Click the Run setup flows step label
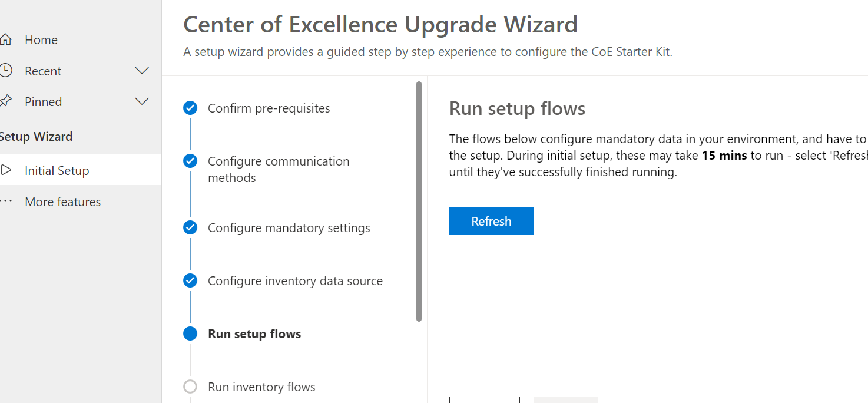The width and height of the screenshot is (868, 403). click(254, 333)
